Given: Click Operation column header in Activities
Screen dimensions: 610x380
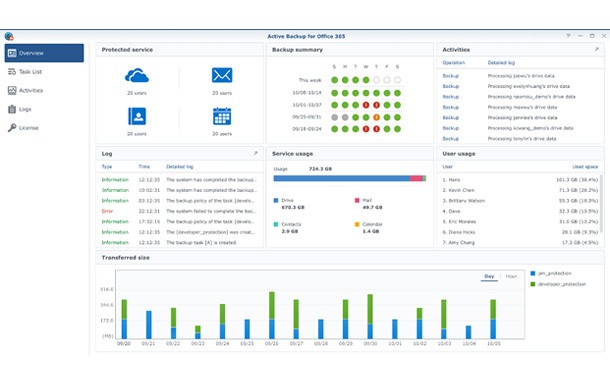Looking at the screenshot, I should pyautogui.click(x=454, y=63).
